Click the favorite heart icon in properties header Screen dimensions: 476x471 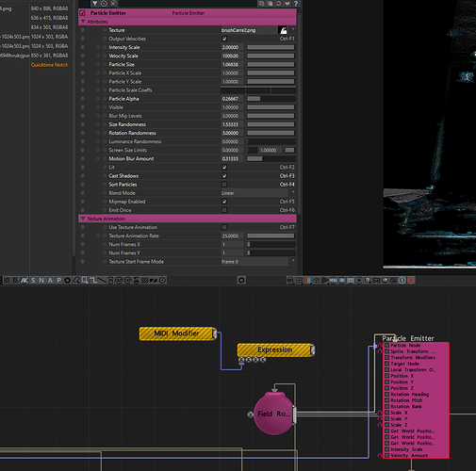(x=287, y=4)
